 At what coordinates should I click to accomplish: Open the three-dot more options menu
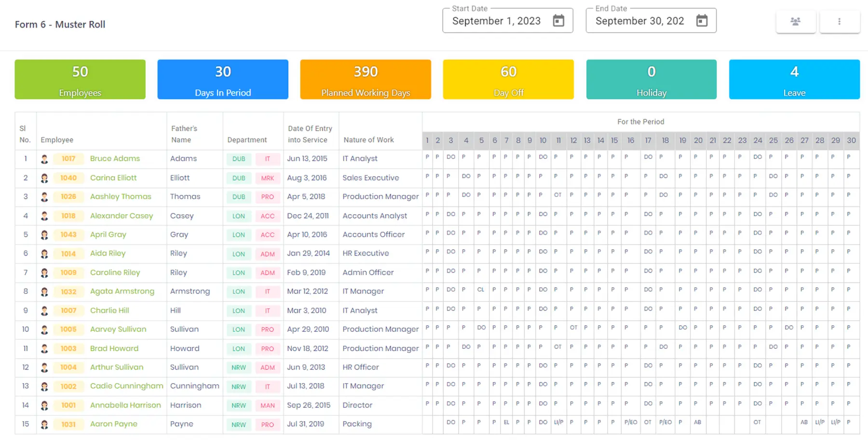[x=839, y=22]
